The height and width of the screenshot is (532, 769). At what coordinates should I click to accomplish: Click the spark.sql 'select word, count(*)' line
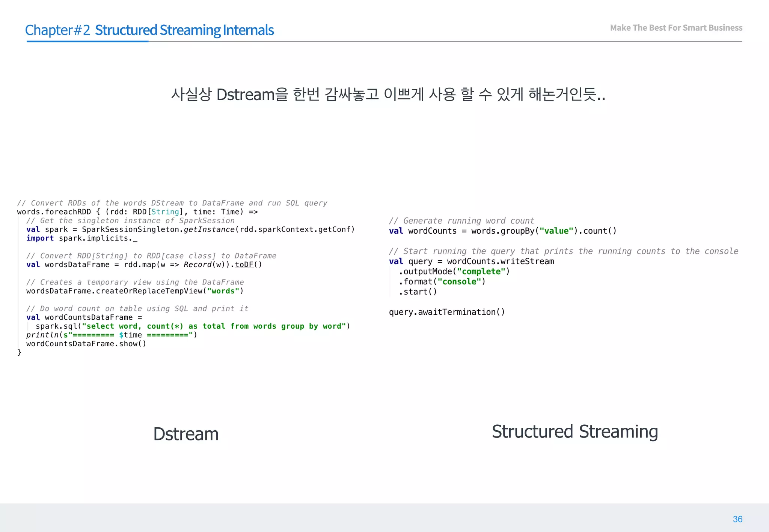point(193,326)
